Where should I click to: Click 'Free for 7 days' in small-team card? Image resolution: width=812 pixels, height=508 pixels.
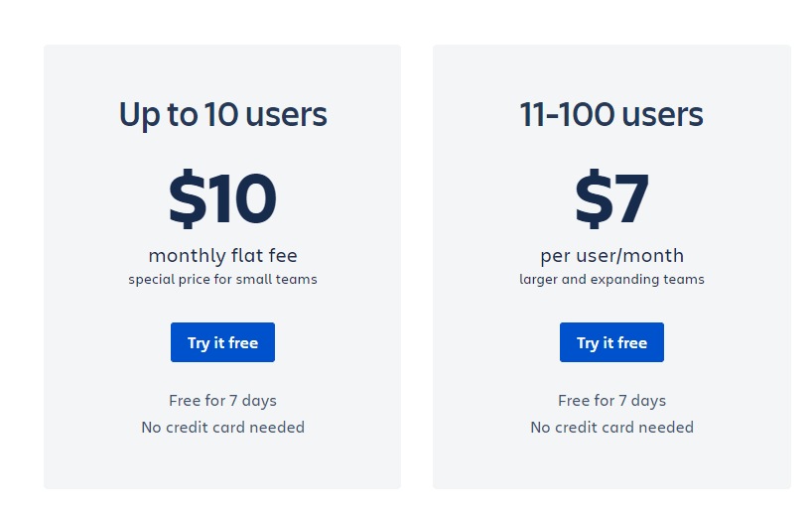point(222,401)
